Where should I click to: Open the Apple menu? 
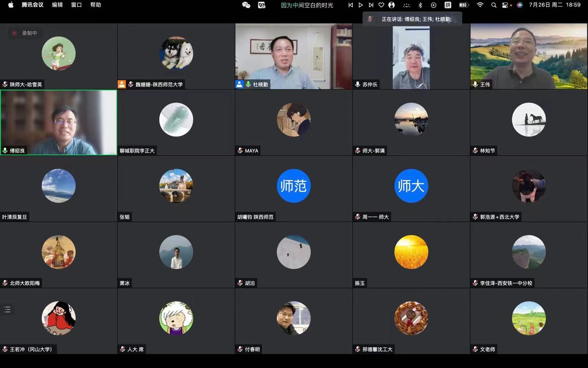pos(11,5)
